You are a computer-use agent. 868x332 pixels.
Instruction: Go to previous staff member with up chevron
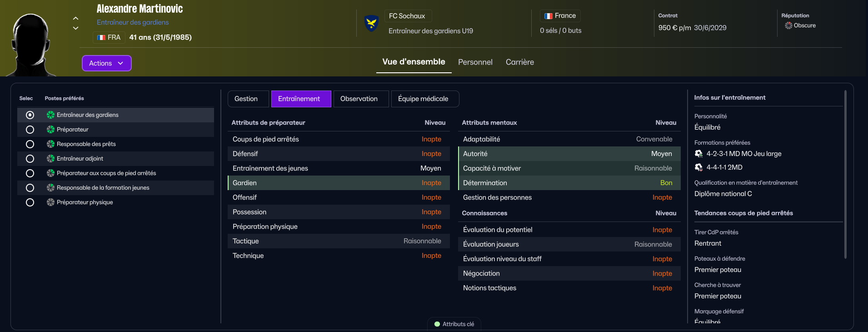[x=76, y=18]
